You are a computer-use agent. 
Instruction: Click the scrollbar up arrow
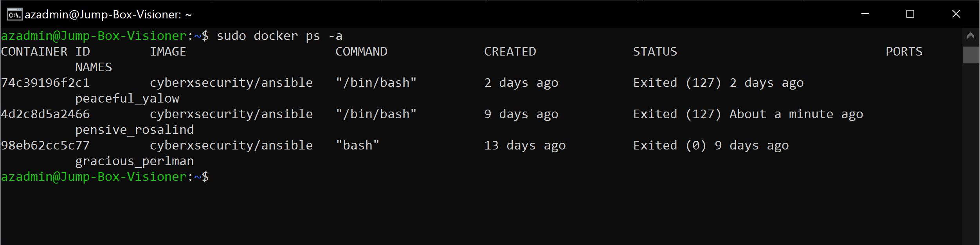pyautogui.click(x=970, y=36)
